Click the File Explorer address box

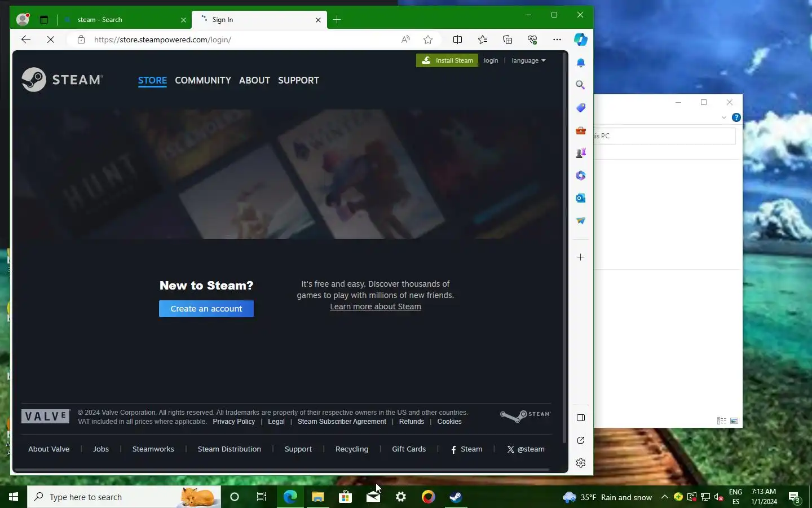[665, 136]
